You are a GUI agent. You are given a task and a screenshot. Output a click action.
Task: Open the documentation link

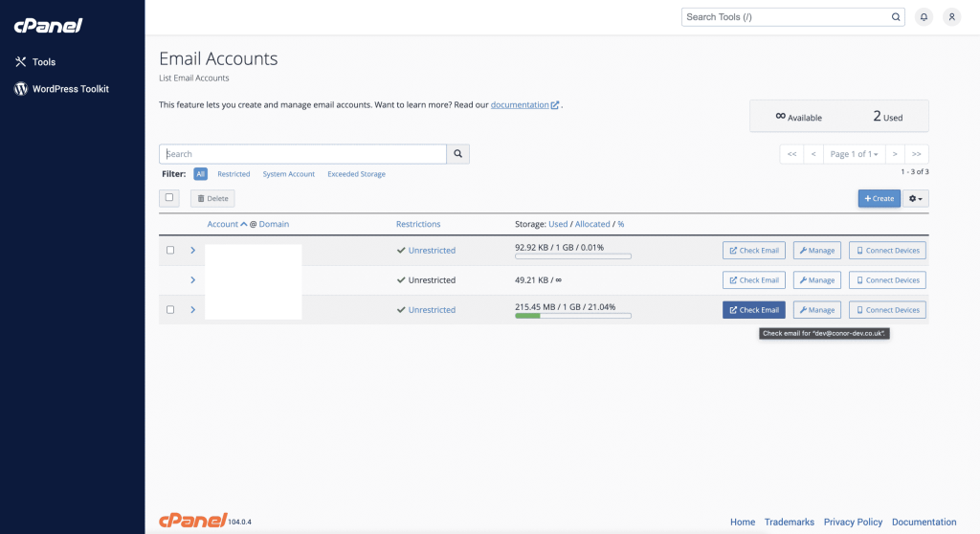click(524, 105)
